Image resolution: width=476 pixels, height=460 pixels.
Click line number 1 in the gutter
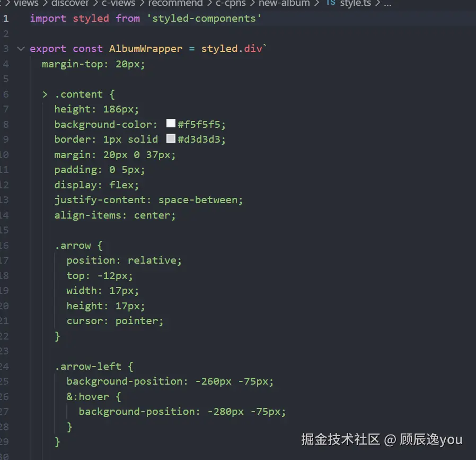pos(6,19)
